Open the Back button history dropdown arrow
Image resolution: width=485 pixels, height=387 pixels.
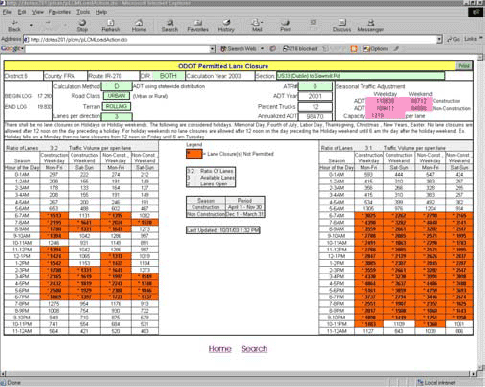(31, 25)
